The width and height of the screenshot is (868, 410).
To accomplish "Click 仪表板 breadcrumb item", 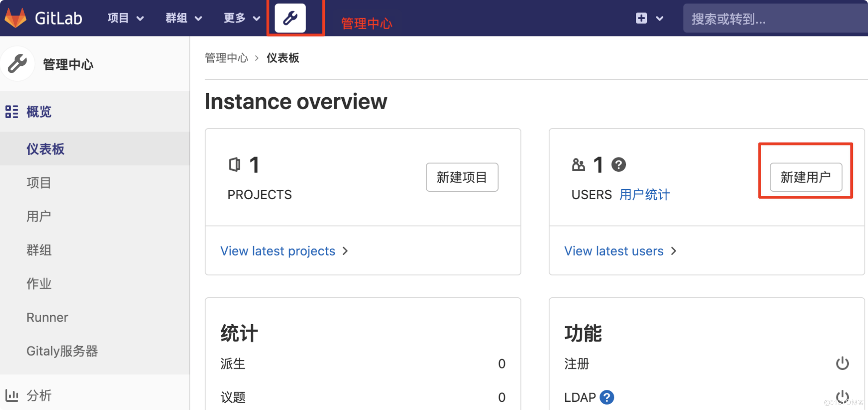I will click(283, 58).
